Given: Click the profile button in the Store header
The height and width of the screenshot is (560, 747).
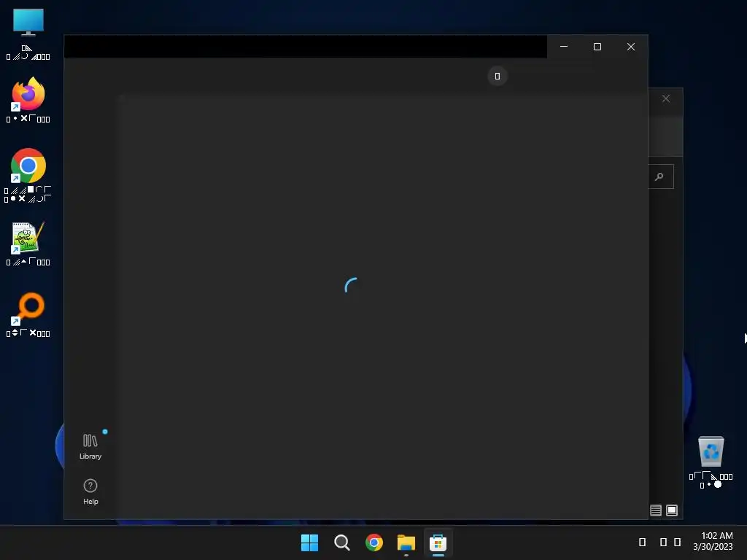Looking at the screenshot, I should pyautogui.click(x=498, y=76).
